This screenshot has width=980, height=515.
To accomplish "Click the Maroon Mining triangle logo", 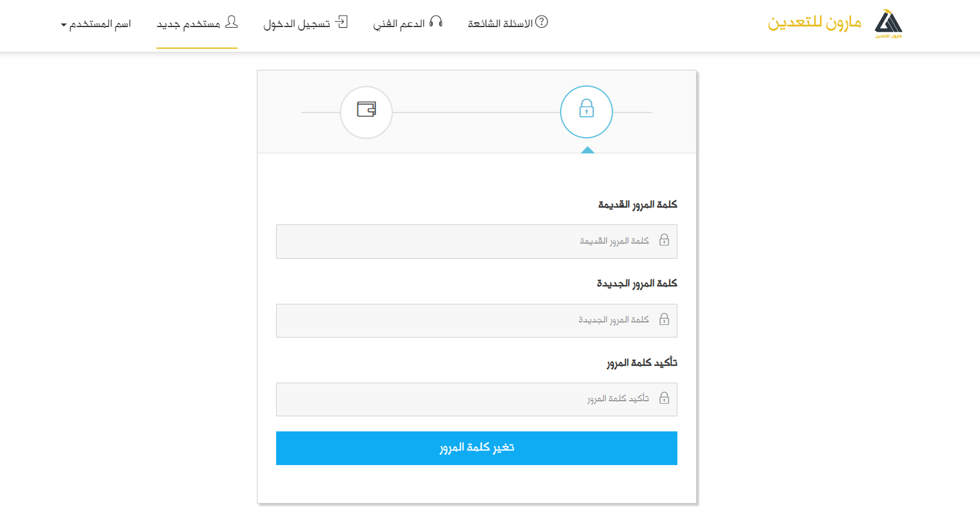I will click(x=888, y=22).
